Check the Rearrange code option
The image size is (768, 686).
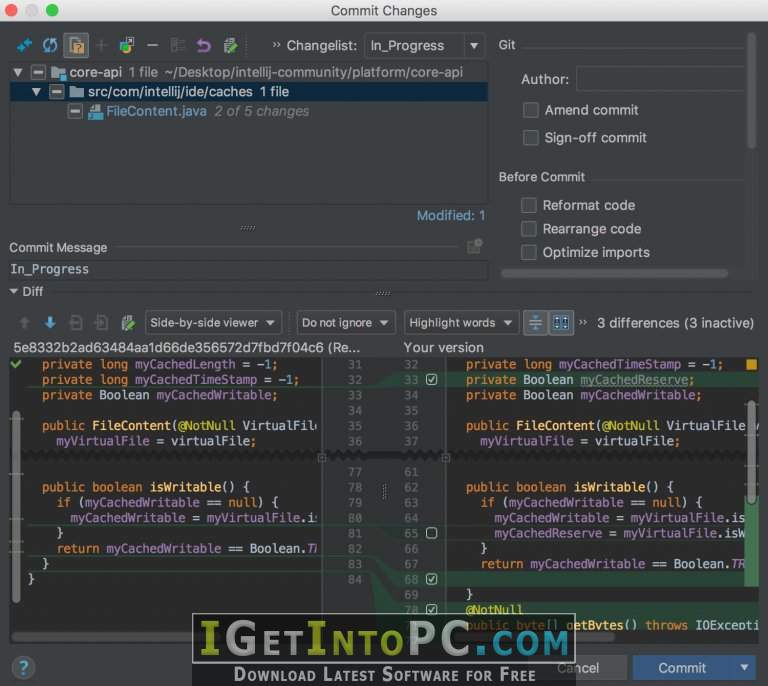pyautogui.click(x=528, y=229)
